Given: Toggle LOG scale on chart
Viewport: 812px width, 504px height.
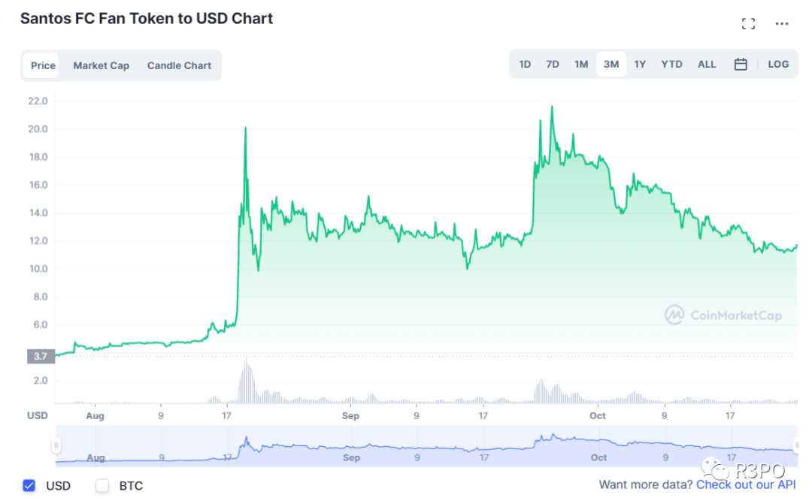Looking at the screenshot, I should (778, 65).
